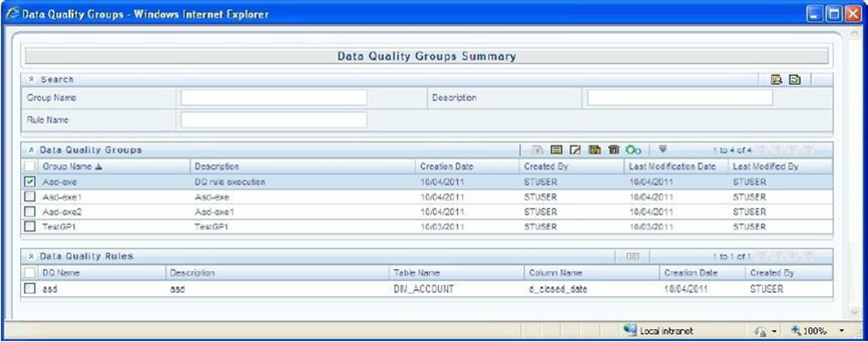This screenshot has height=342, width=868.
Task: Click the groups Created By column header
Action: click(547, 166)
